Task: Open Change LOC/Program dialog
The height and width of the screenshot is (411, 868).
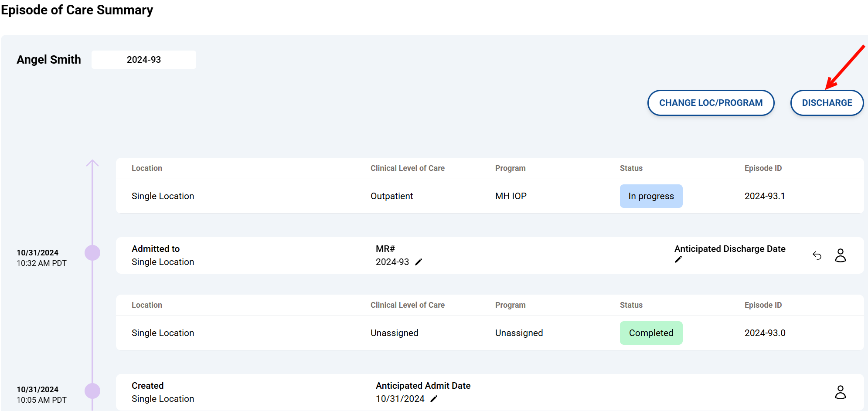Action: pos(711,103)
